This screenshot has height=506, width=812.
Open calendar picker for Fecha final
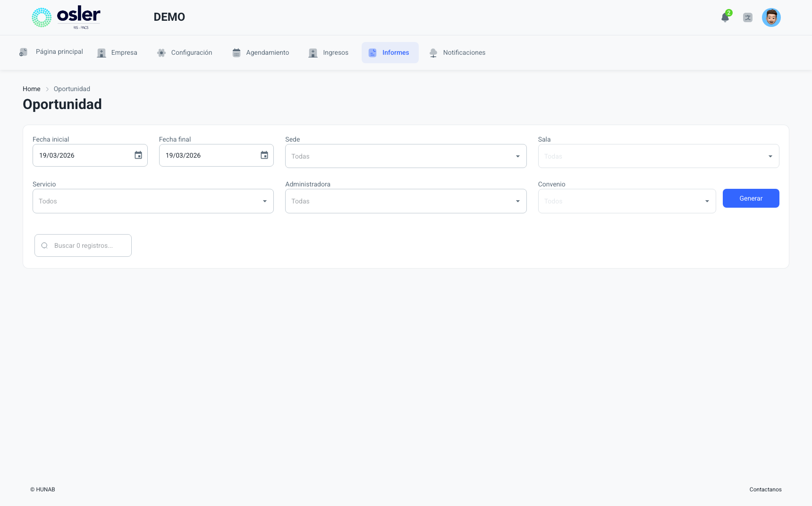264,155
